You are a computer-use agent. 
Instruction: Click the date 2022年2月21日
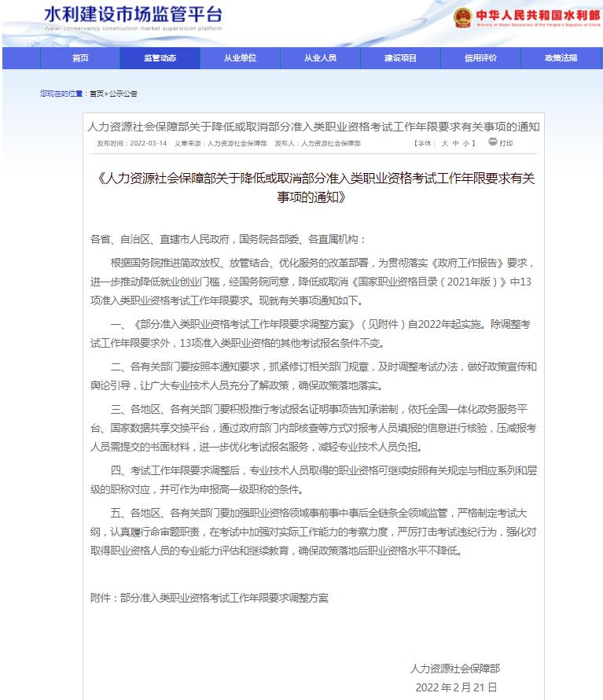click(456, 687)
